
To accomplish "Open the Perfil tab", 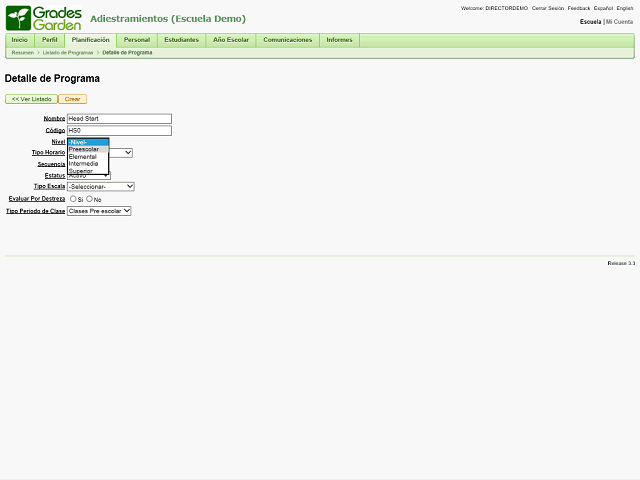I will [50, 40].
